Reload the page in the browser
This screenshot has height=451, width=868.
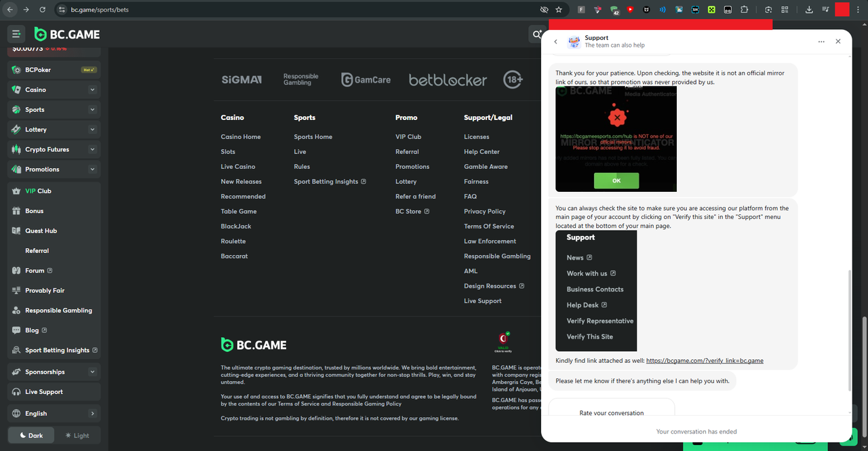pos(43,9)
